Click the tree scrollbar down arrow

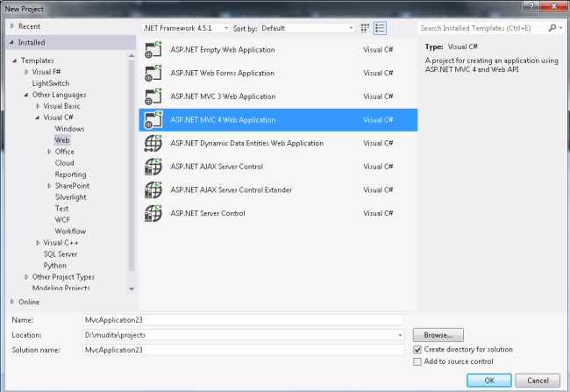(x=132, y=289)
